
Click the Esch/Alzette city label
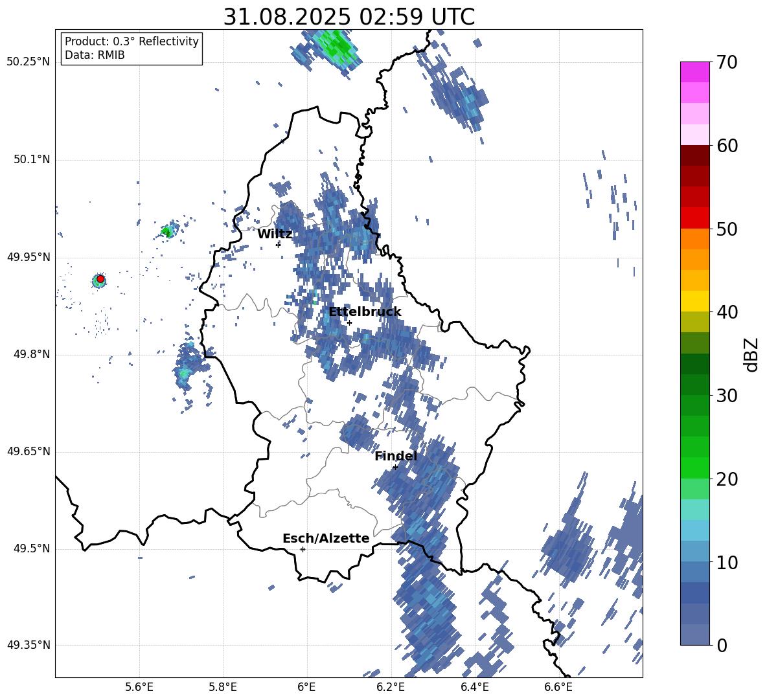(326, 539)
